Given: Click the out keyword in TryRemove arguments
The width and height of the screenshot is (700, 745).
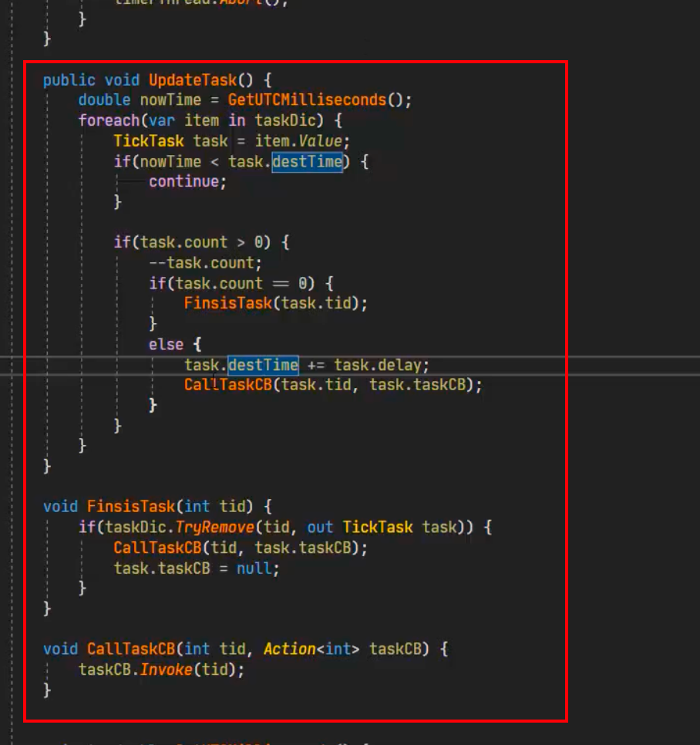Looking at the screenshot, I should point(320,528).
